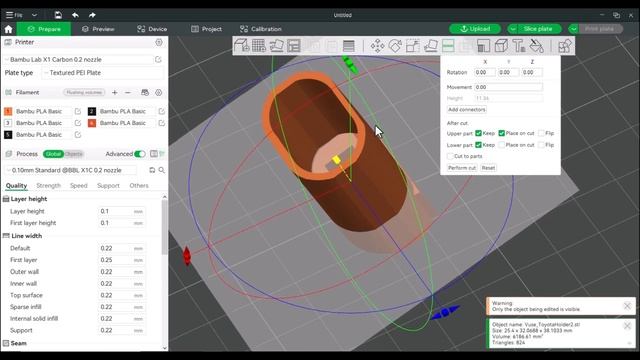
Task: Click the Upload button
Action: (475, 29)
